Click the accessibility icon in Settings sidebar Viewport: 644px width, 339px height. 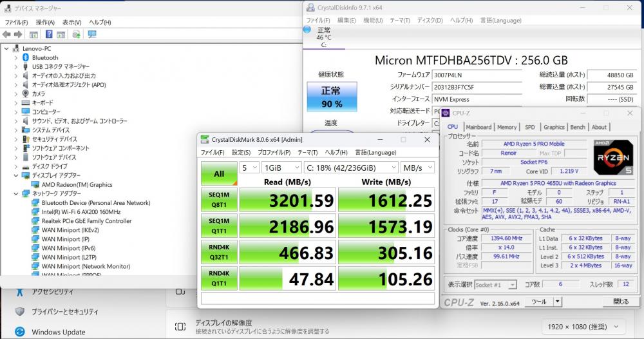19,292
